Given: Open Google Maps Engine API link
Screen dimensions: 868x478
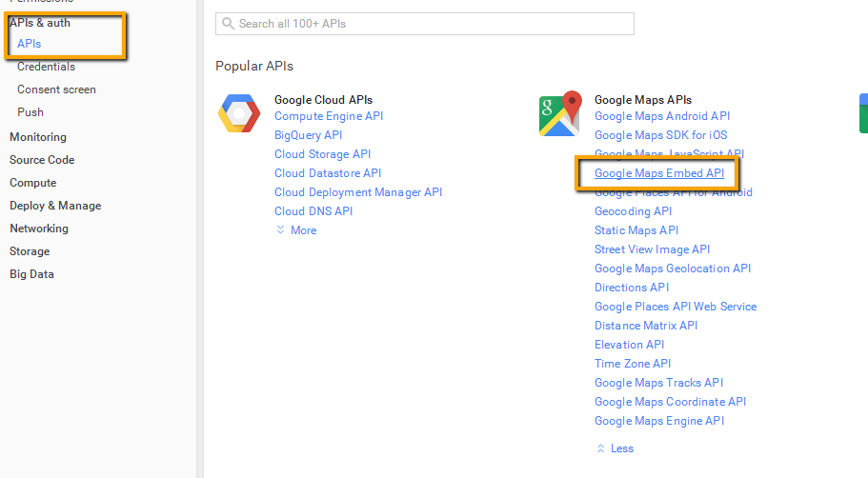Looking at the screenshot, I should [659, 421].
